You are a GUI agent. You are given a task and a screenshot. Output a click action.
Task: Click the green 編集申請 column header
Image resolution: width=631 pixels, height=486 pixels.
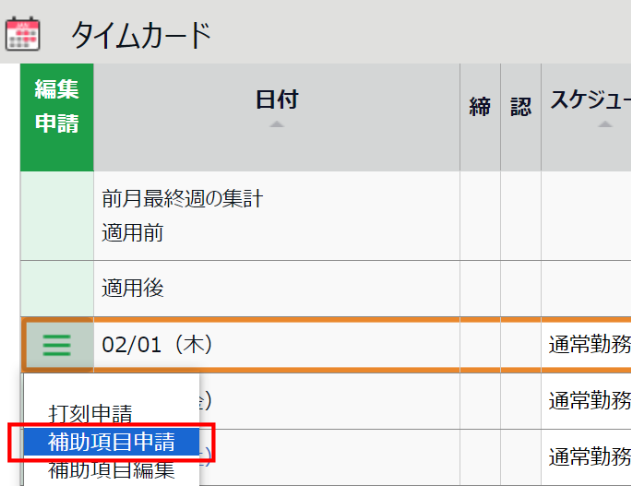click(x=57, y=117)
